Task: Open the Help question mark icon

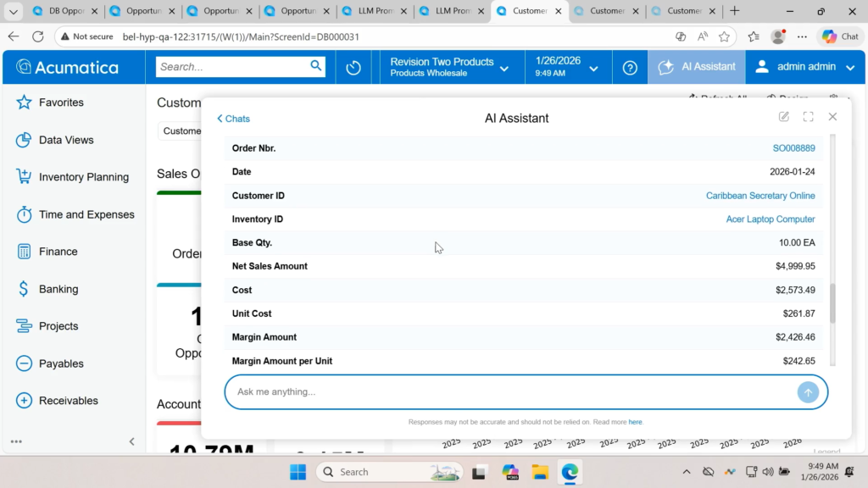Action: 630,68
